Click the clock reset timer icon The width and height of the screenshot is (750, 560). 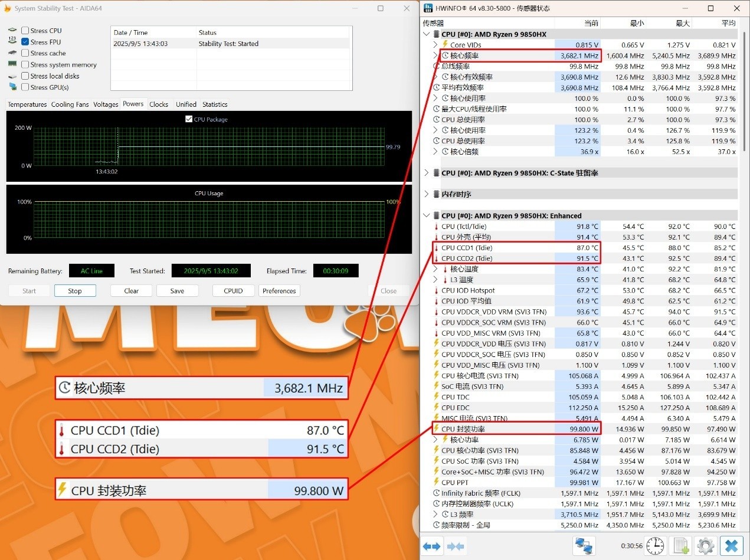(x=654, y=546)
